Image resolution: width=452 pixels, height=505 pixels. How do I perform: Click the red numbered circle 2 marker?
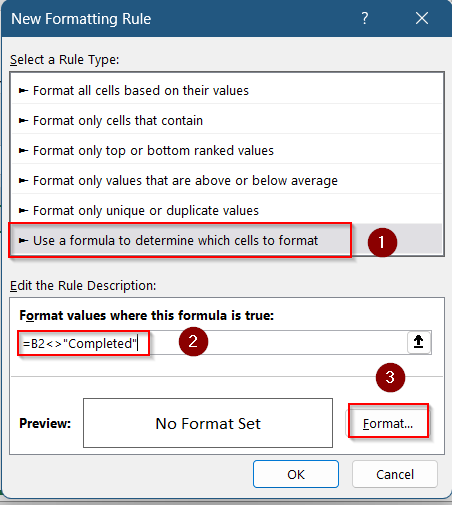click(193, 342)
